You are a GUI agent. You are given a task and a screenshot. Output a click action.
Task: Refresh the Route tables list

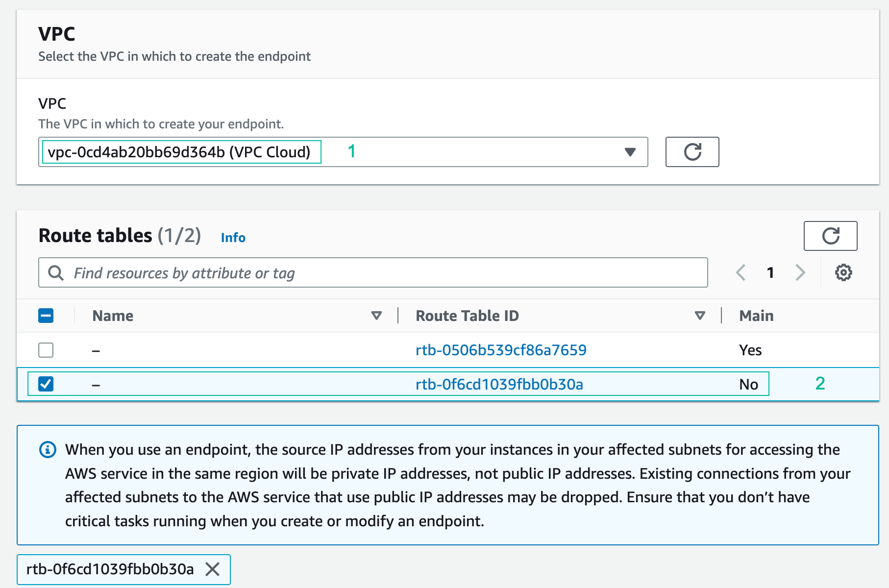click(830, 236)
